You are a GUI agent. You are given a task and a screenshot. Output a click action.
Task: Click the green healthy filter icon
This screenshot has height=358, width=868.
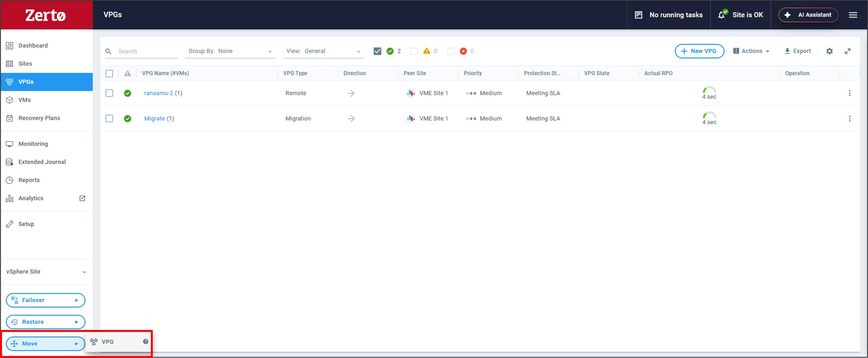[x=390, y=51]
